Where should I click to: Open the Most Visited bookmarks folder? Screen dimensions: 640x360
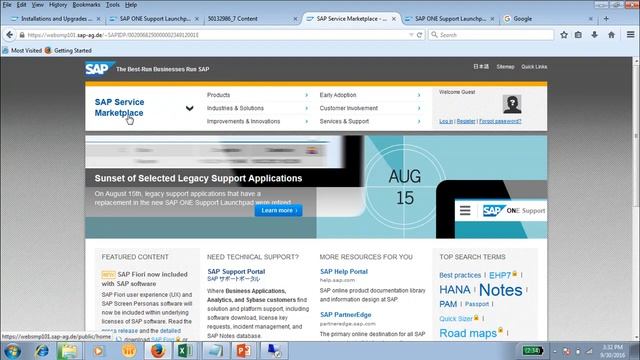point(22,51)
